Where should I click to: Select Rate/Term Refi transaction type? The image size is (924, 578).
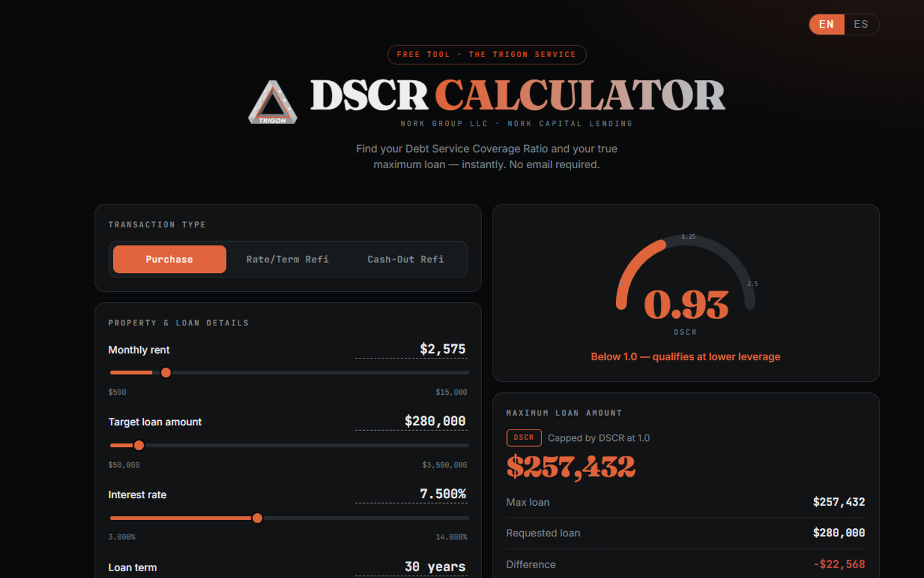(288, 259)
